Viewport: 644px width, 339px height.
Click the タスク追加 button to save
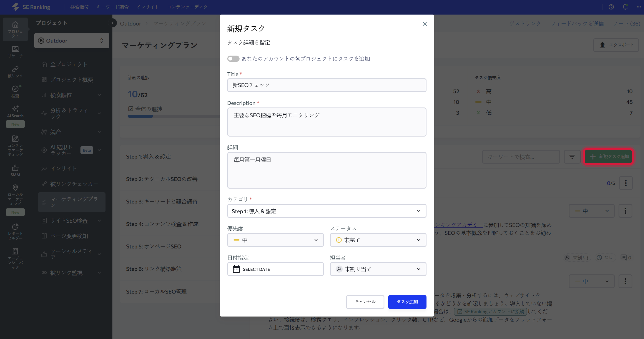click(407, 302)
